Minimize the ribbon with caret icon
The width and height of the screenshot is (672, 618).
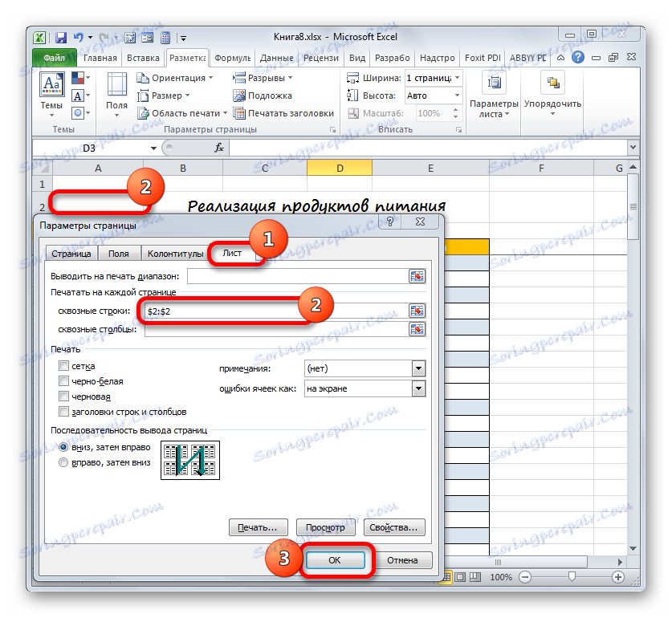(x=560, y=58)
